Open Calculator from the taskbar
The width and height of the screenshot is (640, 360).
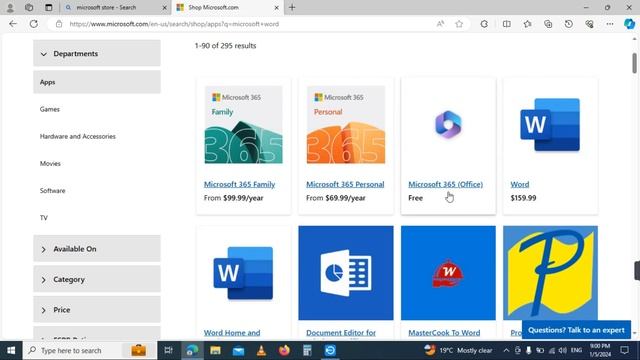(x=307, y=350)
